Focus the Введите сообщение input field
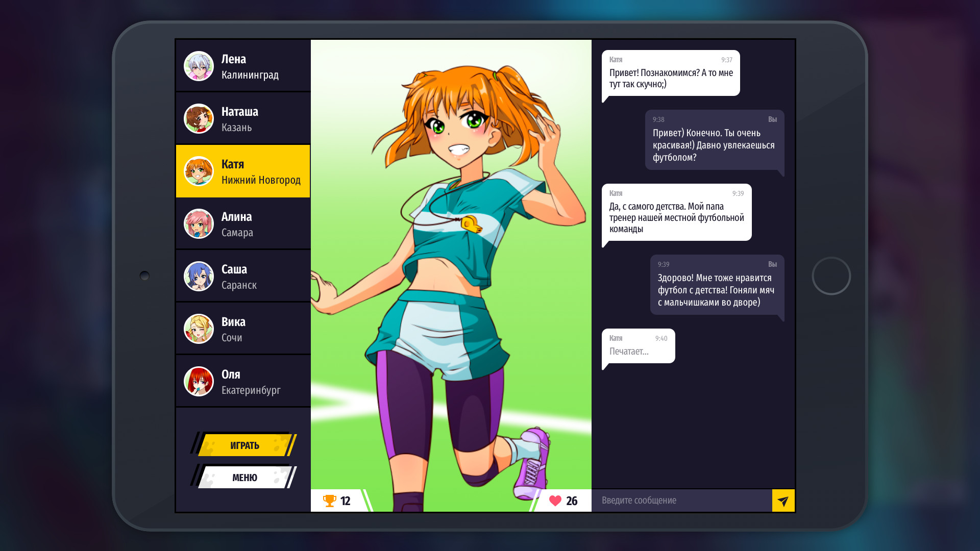This screenshot has height=551, width=980. pos(681,501)
